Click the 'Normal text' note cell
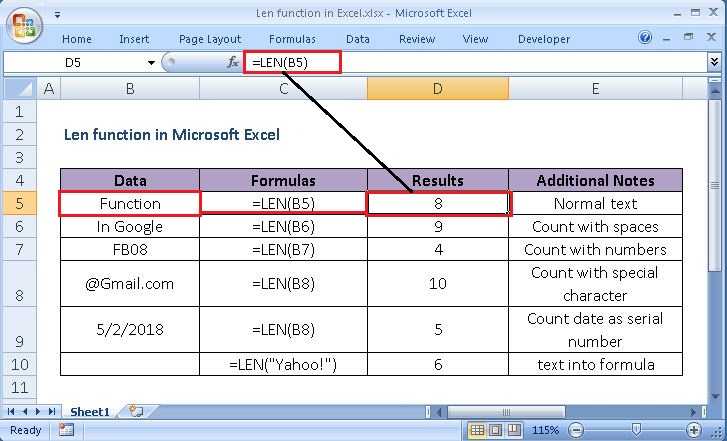The height and width of the screenshot is (441, 727). 595,204
